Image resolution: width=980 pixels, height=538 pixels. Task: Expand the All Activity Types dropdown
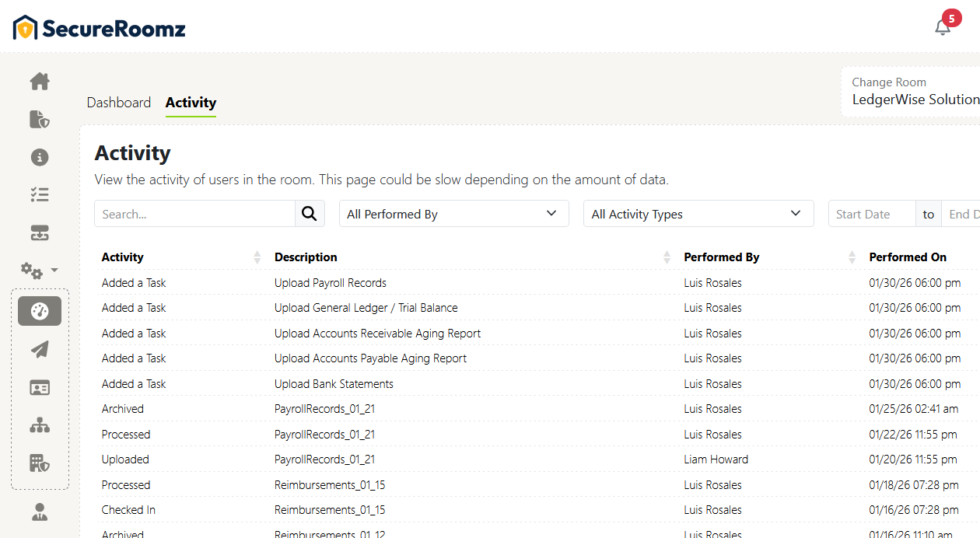[x=698, y=213]
